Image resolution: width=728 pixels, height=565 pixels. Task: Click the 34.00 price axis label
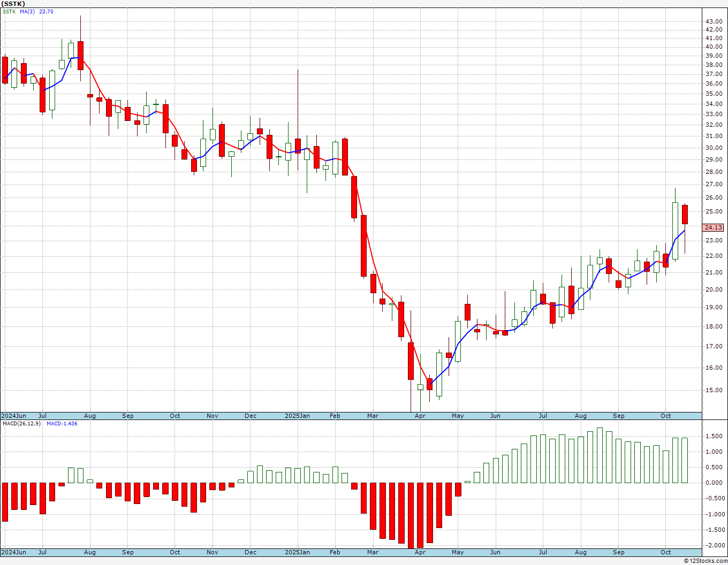(714, 104)
